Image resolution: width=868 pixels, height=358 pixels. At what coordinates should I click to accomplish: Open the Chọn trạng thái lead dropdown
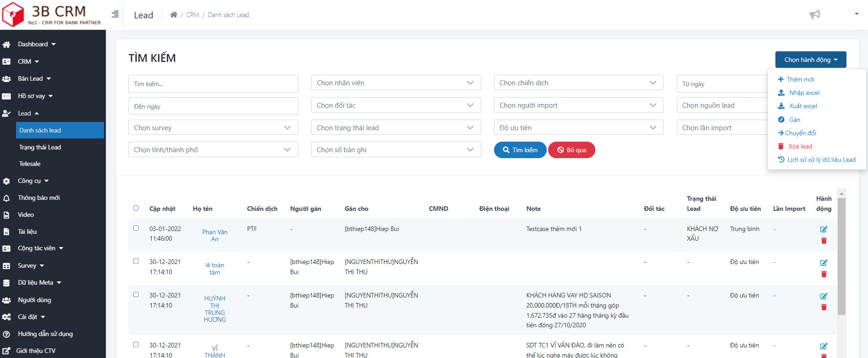click(x=396, y=128)
